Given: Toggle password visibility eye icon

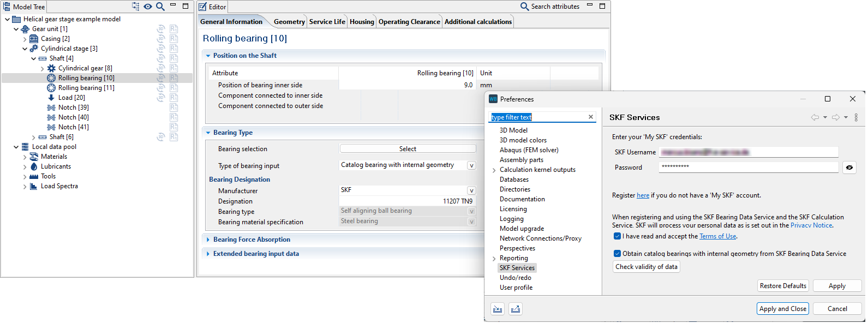Looking at the screenshot, I should 849,168.
